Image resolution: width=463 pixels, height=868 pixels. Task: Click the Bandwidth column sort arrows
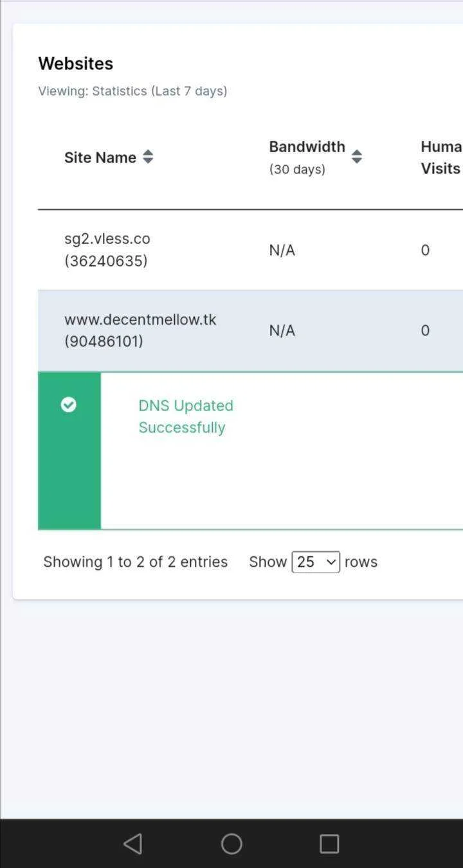point(357,157)
